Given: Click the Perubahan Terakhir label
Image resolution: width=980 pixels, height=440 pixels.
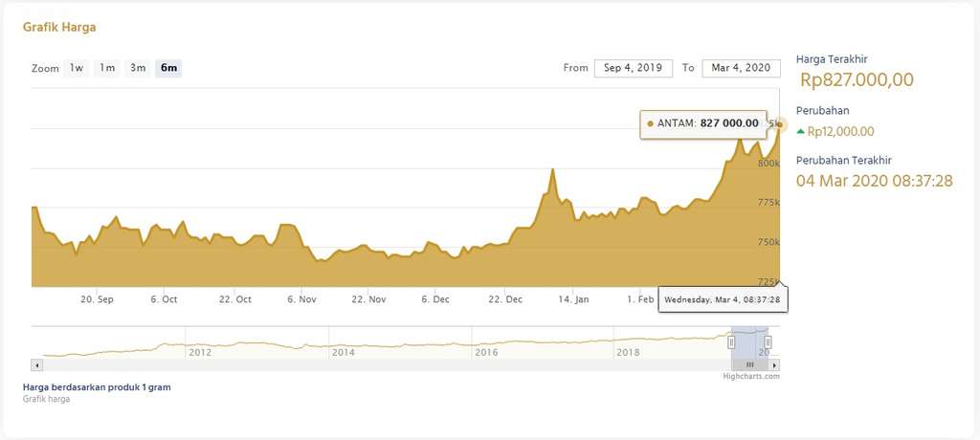Looking at the screenshot, I should click(x=844, y=161).
